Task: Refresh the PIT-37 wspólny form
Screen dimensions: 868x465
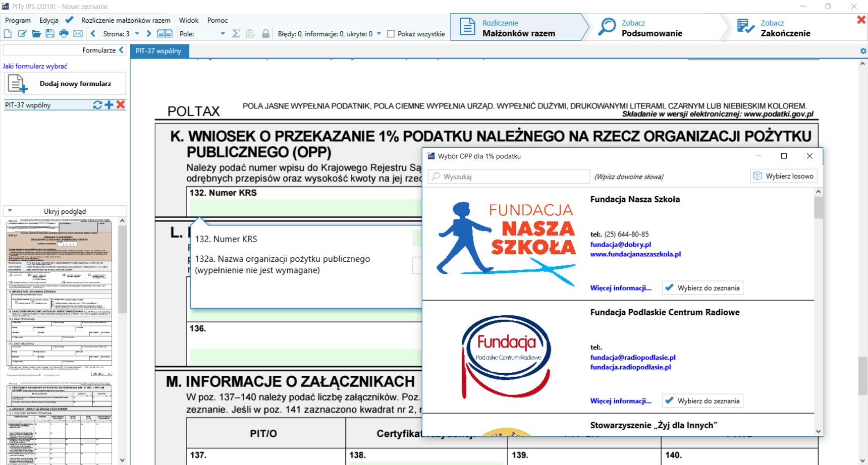Action: (x=97, y=105)
